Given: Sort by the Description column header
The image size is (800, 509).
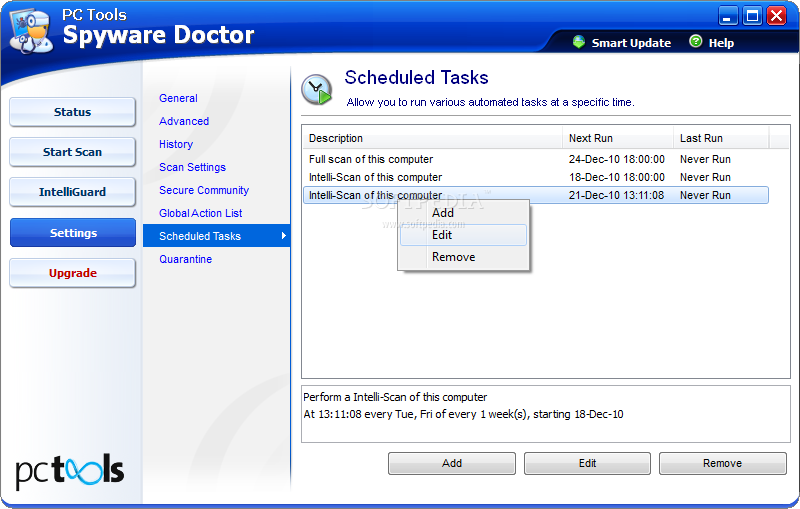Looking at the screenshot, I should [432, 138].
